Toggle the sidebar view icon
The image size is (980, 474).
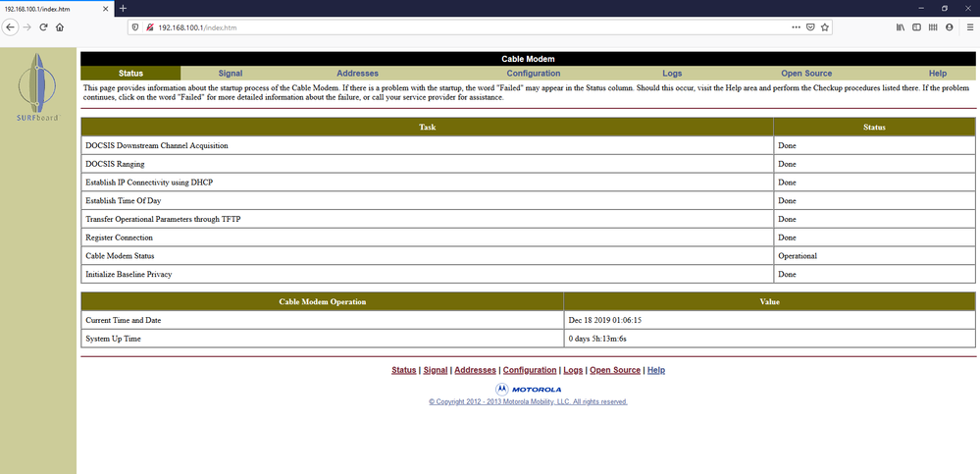917,27
